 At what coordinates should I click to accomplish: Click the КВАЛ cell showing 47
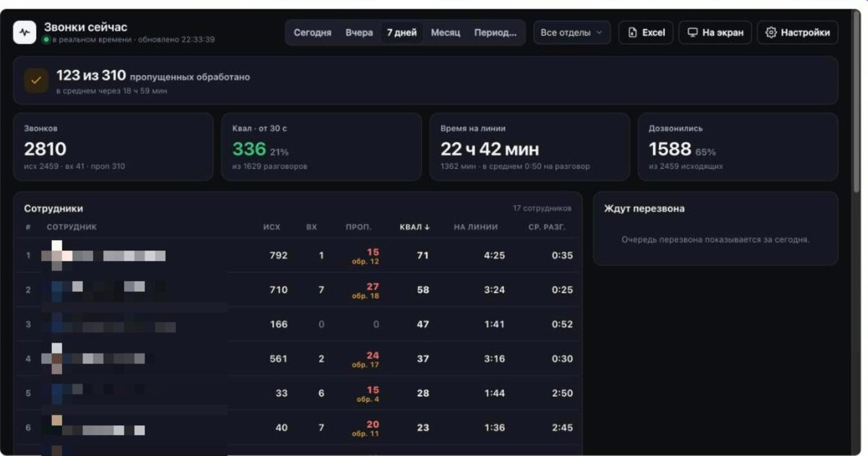423,324
